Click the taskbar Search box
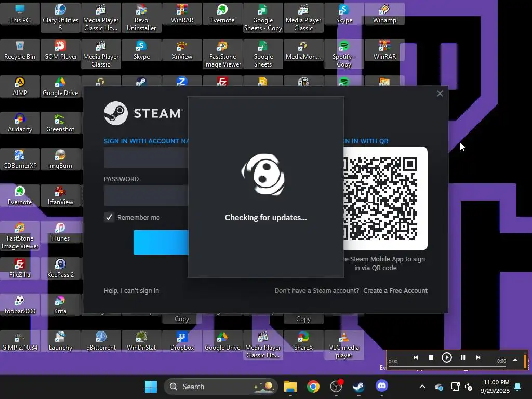Image resolution: width=532 pixels, height=399 pixels. [x=220, y=387]
